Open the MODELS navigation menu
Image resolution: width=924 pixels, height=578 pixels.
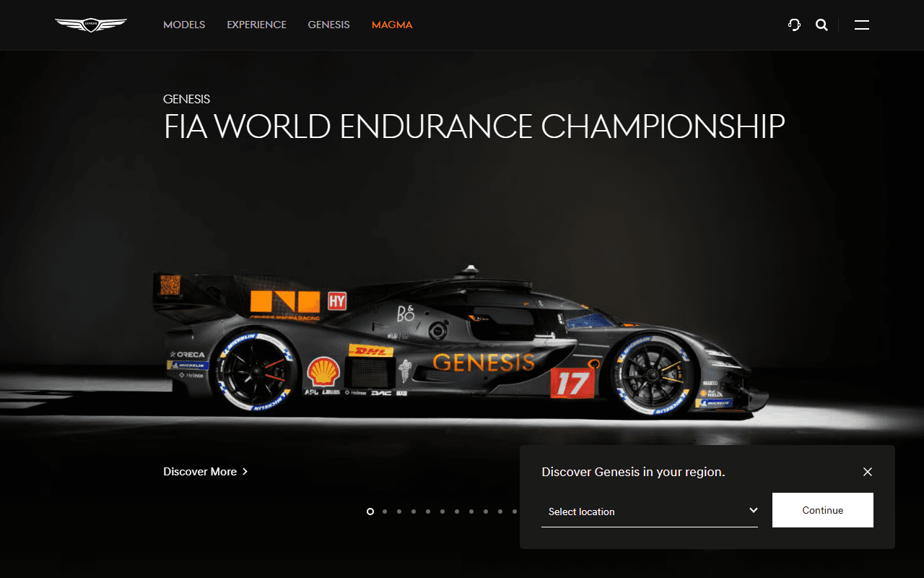184,25
